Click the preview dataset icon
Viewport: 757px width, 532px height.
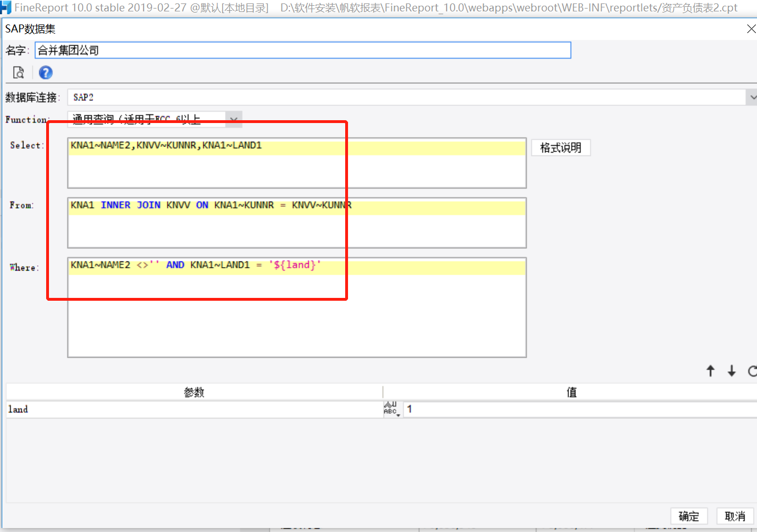(18, 73)
